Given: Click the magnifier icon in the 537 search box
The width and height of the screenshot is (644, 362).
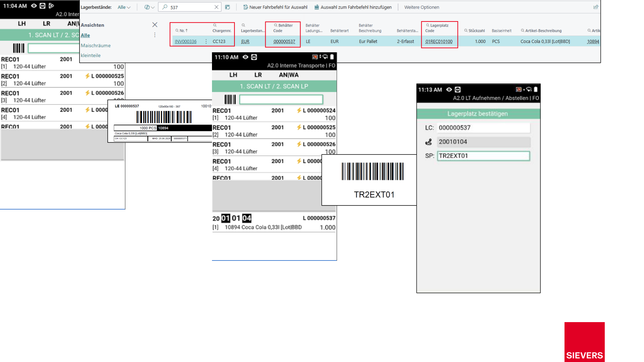Looking at the screenshot, I should [x=165, y=7].
